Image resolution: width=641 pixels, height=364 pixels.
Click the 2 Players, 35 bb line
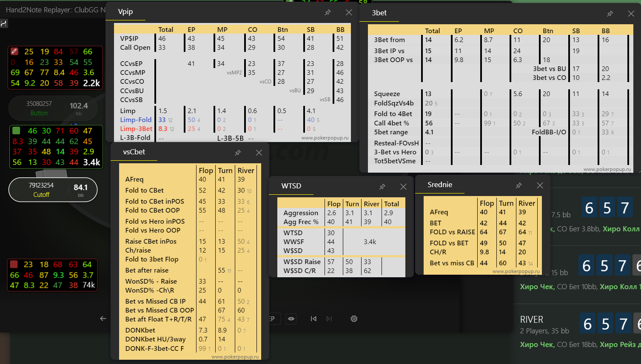(544, 331)
